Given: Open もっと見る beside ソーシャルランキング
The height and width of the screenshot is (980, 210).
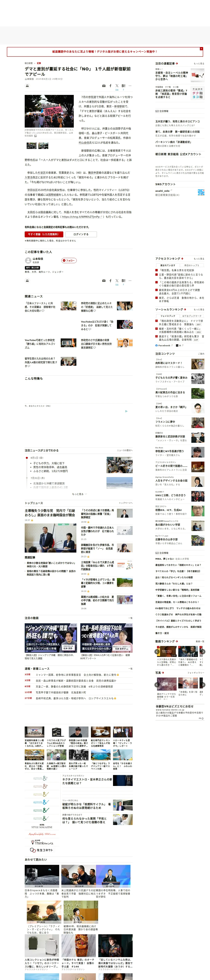Looking at the screenshot, I should click(199, 309).
